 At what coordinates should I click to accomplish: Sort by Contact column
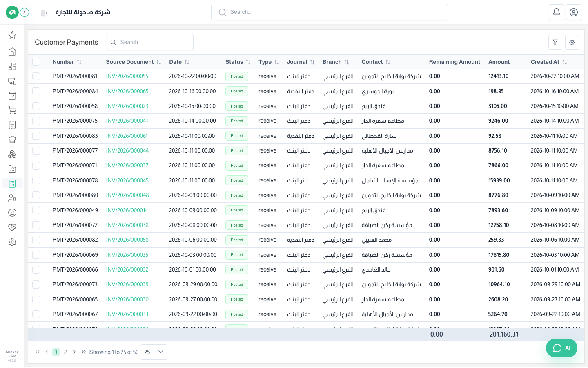tap(388, 62)
